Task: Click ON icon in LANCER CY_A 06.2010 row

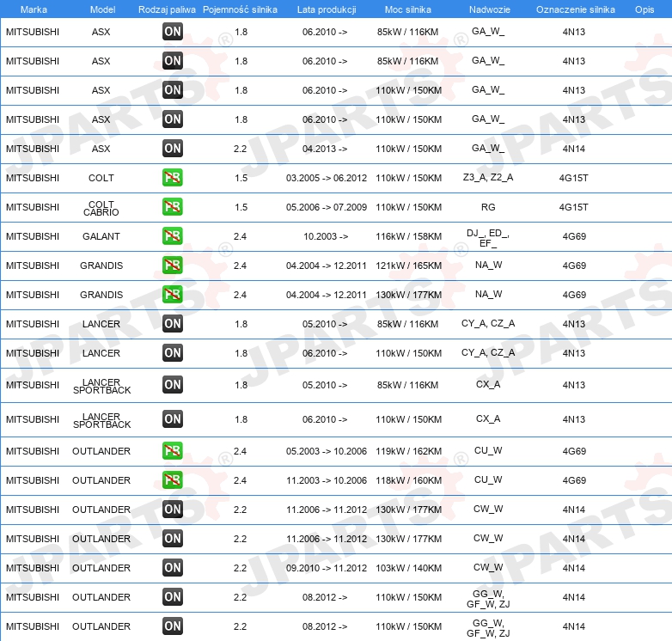Action: tap(172, 352)
